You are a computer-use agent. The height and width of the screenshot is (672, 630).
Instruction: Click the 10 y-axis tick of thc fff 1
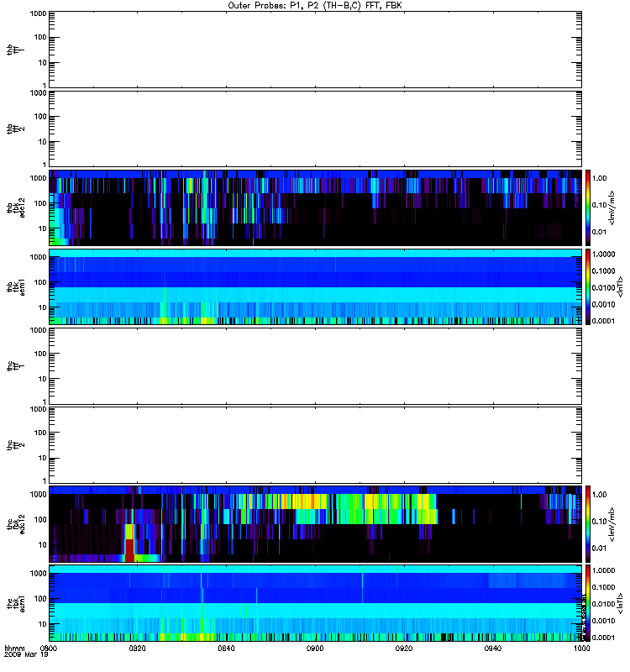click(43, 379)
